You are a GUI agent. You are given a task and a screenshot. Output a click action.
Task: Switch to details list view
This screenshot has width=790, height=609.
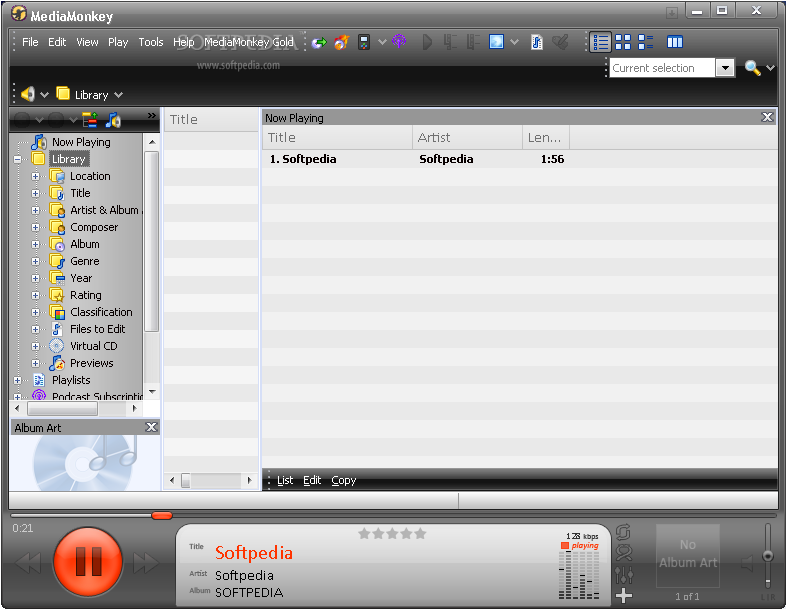601,42
